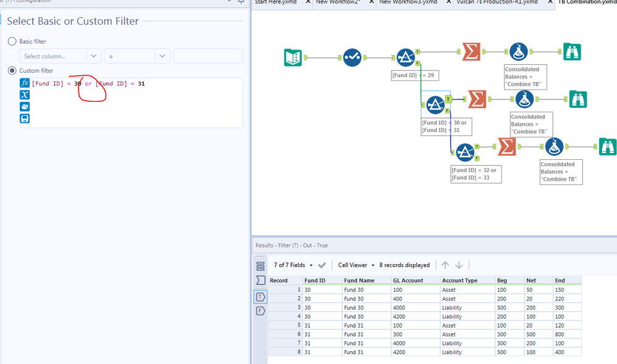The width and height of the screenshot is (617, 364).
Task: Go to next record with down arrow
Action: coord(459,265)
